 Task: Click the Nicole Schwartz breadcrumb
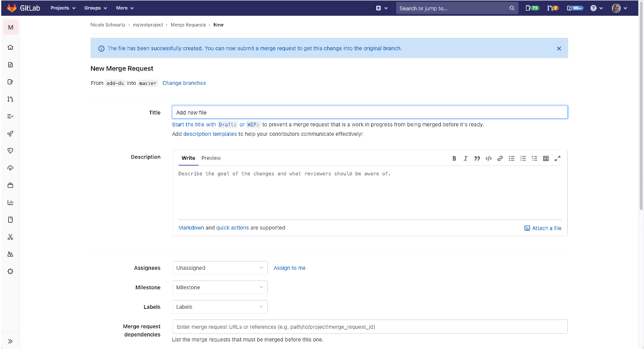pyautogui.click(x=108, y=25)
